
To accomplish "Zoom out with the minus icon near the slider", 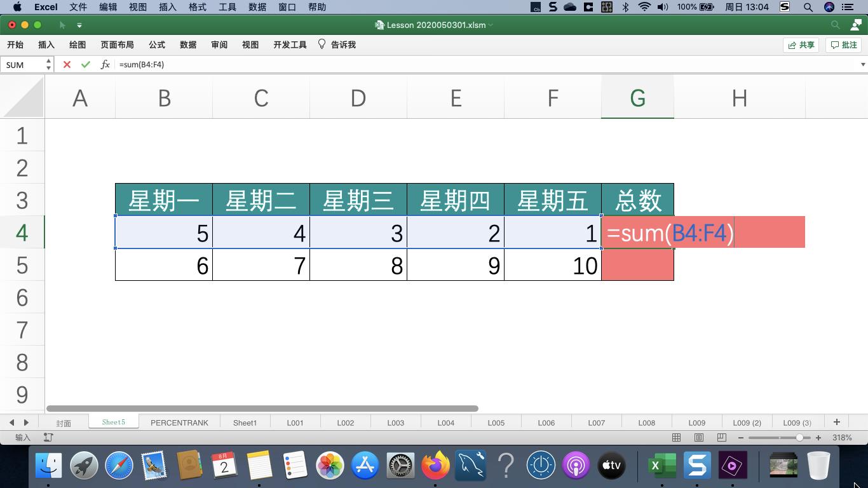I will coord(740,437).
